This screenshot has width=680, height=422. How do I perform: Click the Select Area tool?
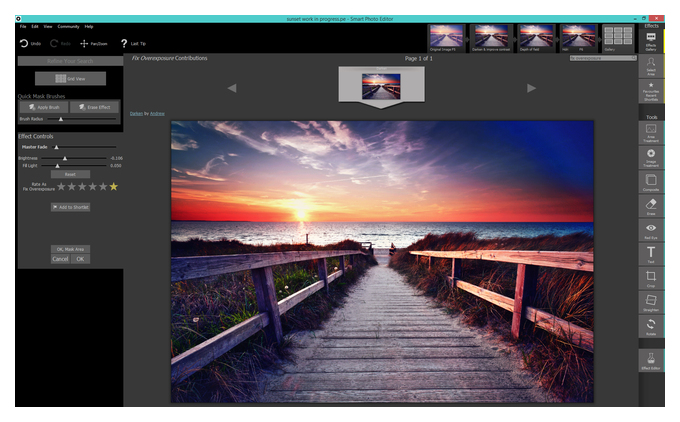651,66
